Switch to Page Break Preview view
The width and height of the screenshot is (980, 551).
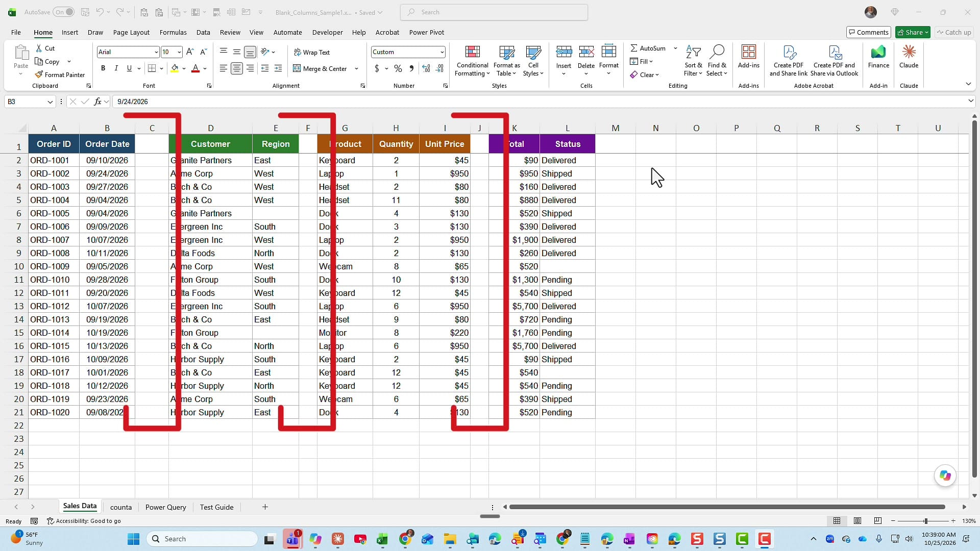[877, 521]
